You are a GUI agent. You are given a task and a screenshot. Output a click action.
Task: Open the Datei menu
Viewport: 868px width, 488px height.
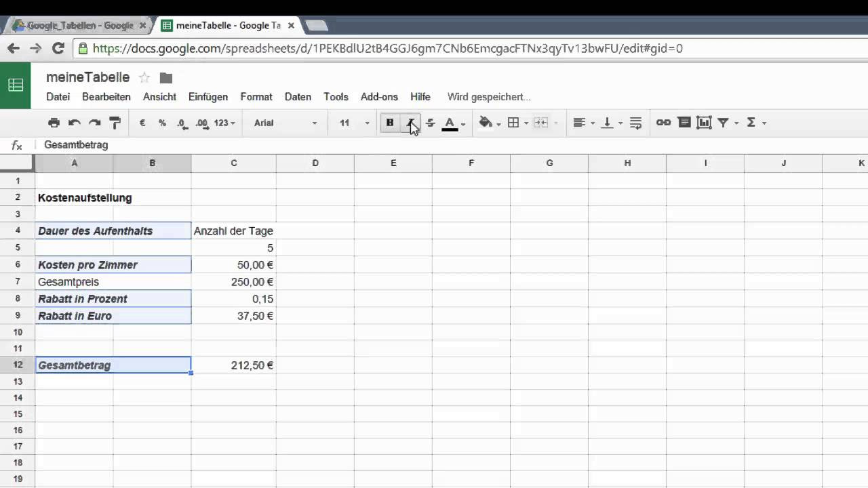(58, 97)
